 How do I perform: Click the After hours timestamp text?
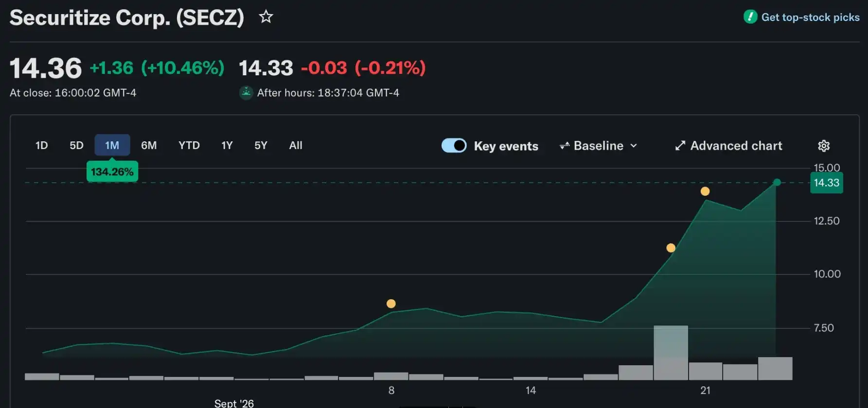pos(328,93)
